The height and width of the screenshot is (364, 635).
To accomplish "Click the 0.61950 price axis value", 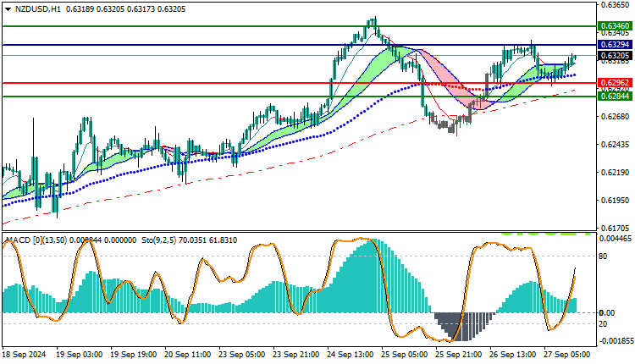I will [x=616, y=200].
